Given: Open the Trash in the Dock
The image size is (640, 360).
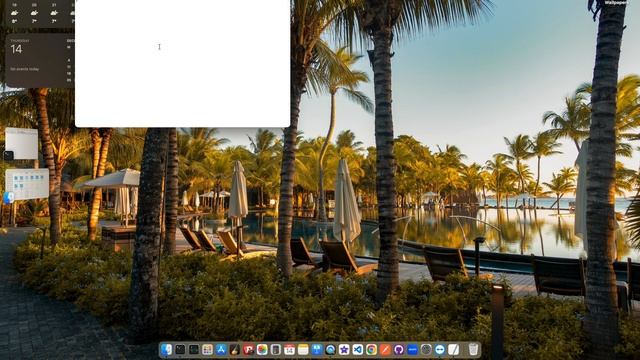Looking at the screenshot, I should tap(473, 349).
